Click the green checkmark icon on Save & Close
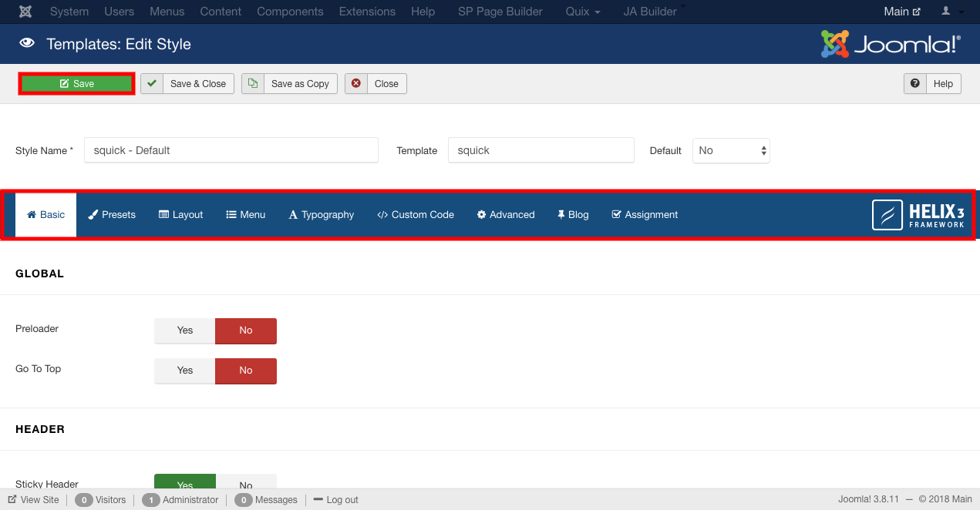Viewport: 980px width, 510px height. (152, 83)
